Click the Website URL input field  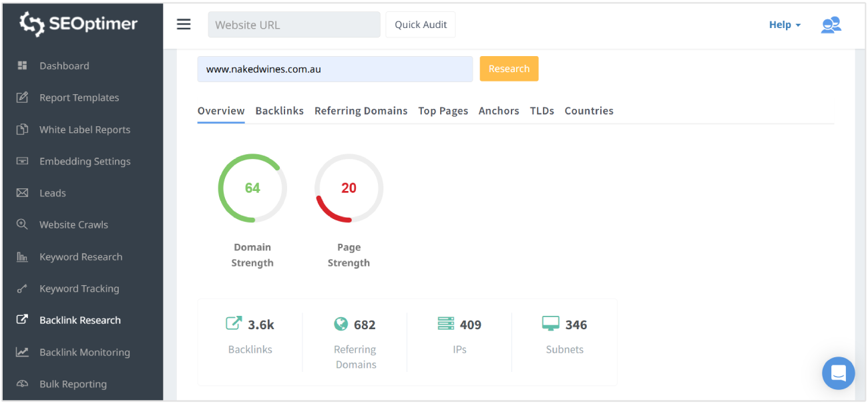(x=294, y=24)
